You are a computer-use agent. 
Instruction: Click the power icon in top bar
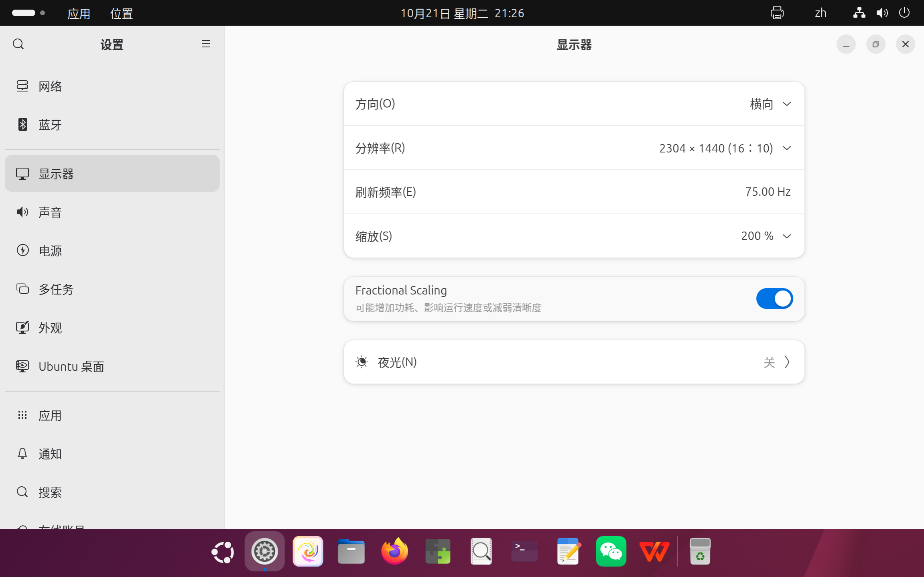(904, 13)
